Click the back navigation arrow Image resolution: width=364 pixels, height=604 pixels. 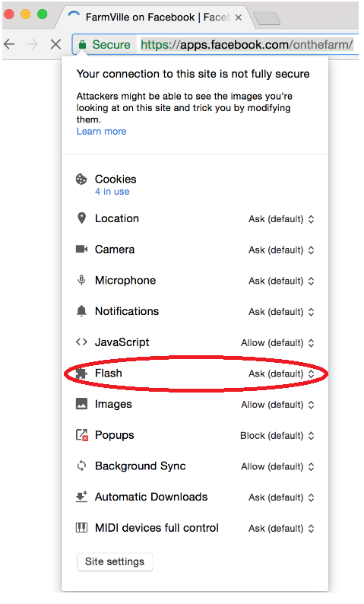click(9, 44)
